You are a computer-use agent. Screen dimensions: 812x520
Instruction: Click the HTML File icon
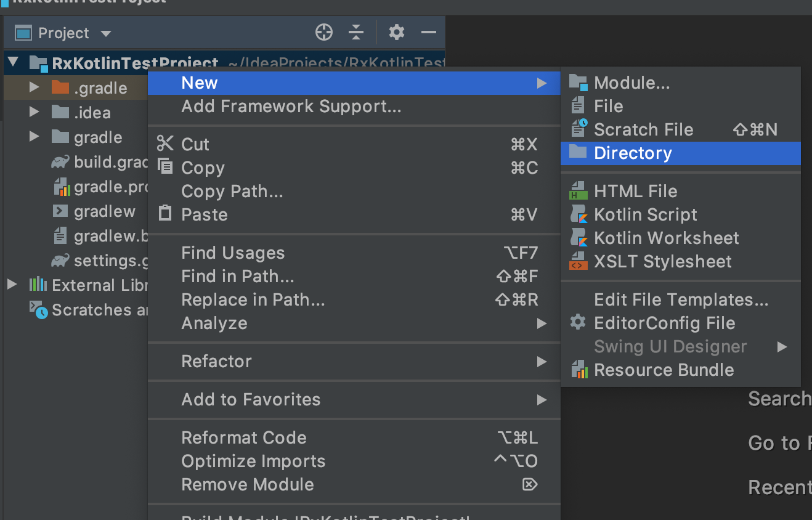click(x=578, y=191)
